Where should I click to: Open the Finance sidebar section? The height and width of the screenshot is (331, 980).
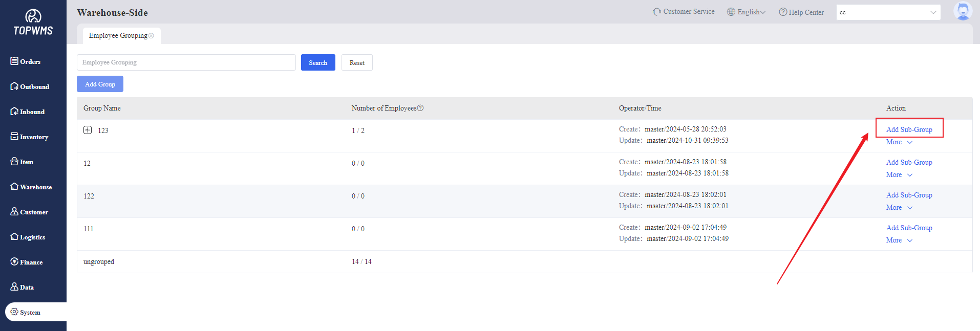[x=27, y=262]
